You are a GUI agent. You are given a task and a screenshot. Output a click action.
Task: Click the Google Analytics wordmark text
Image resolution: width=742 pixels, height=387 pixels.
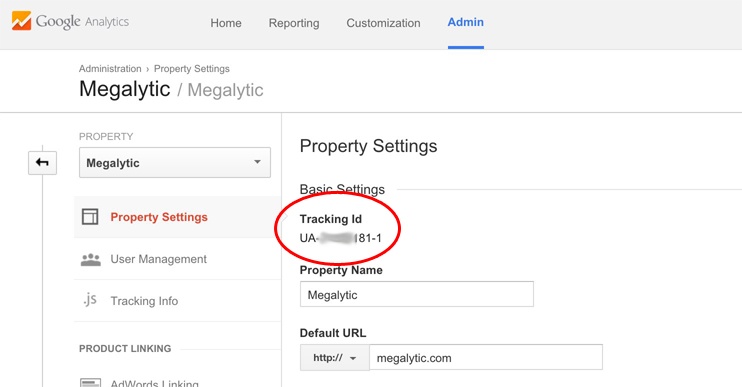[82, 22]
